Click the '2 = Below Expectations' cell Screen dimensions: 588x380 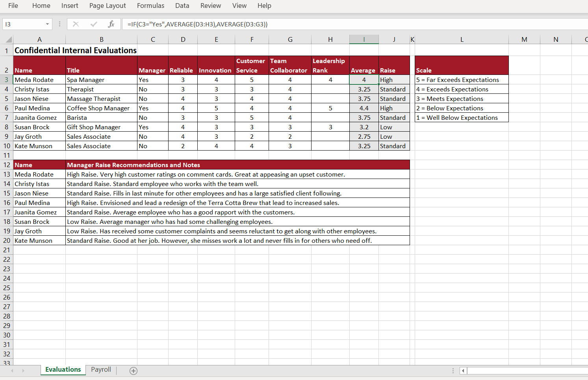[462, 108]
